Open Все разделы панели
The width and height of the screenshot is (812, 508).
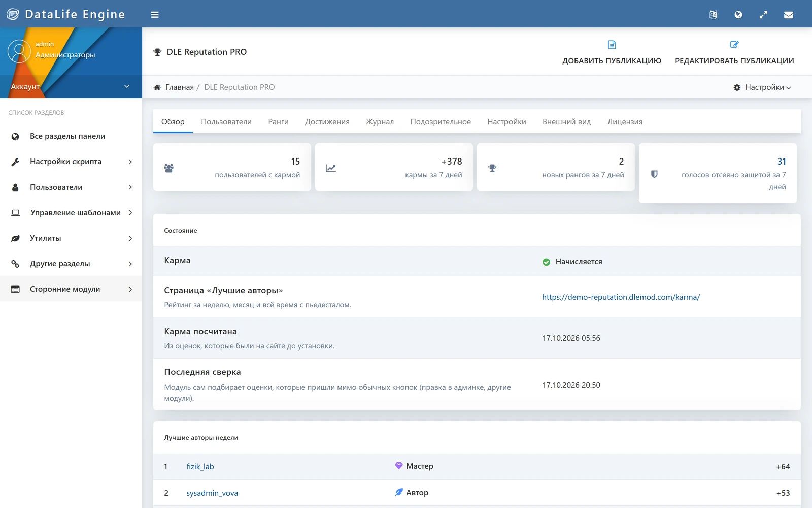coord(71,136)
